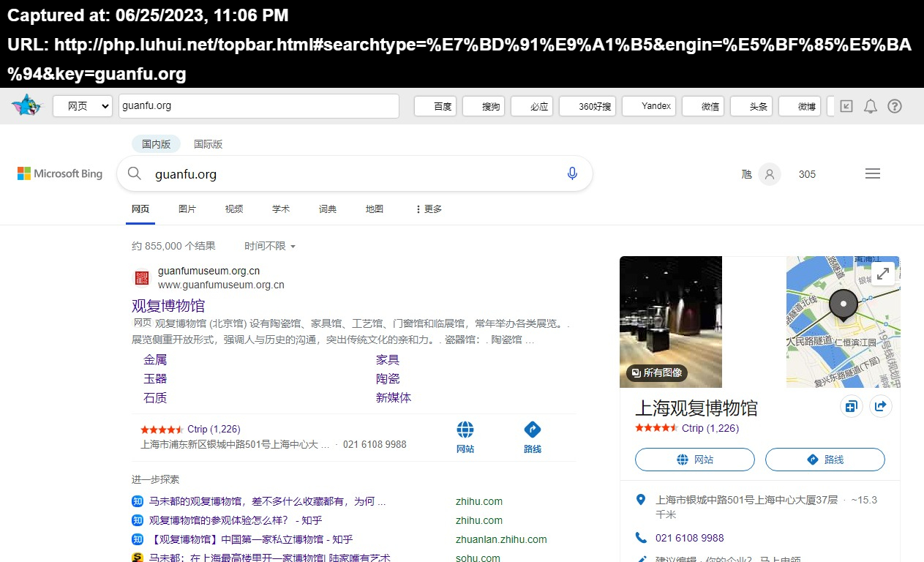The width and height of the screenshot is (924, 562).
Task: Open the 时间不限 time filter dropdown
Action: pos(270,246)
